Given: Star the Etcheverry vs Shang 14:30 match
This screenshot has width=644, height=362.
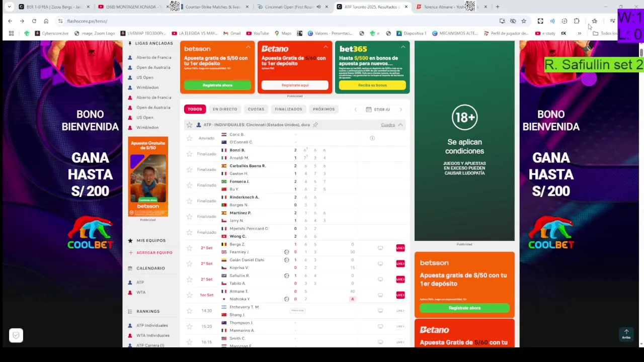Looking at the screenshot, I should click(190, 311).
